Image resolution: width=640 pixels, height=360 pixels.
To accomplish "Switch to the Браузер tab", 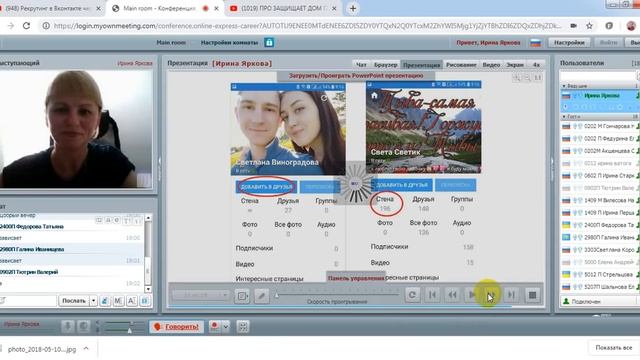I will 385,64.
